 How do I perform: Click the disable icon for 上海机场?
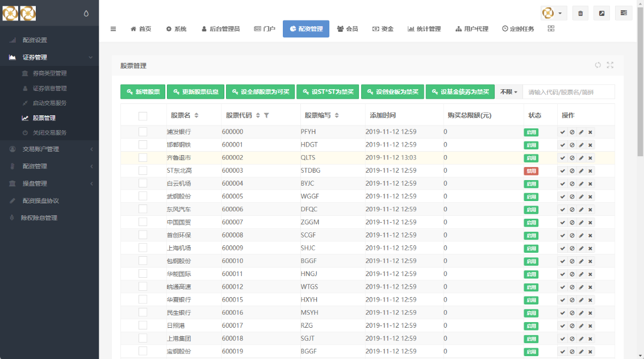(572, 248)
